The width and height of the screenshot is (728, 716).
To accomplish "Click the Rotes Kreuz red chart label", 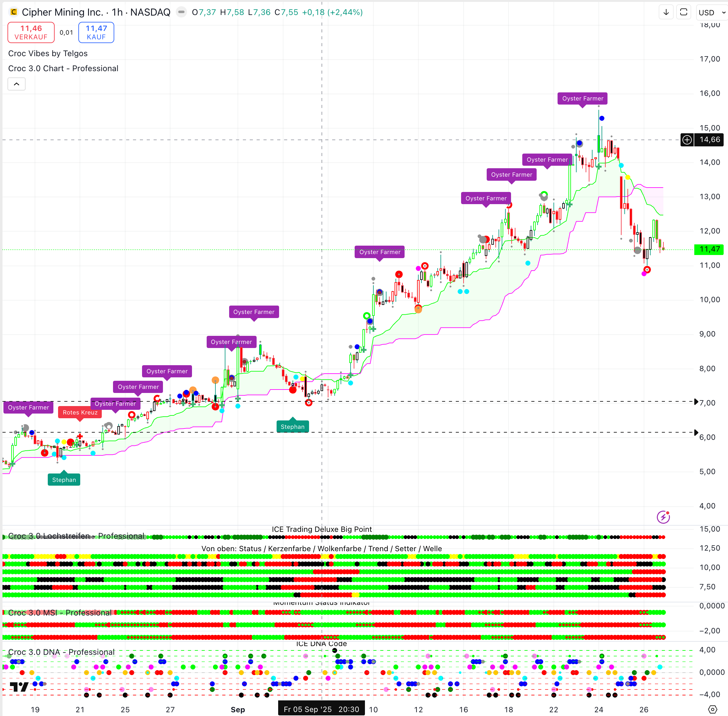I will point(80,413).
